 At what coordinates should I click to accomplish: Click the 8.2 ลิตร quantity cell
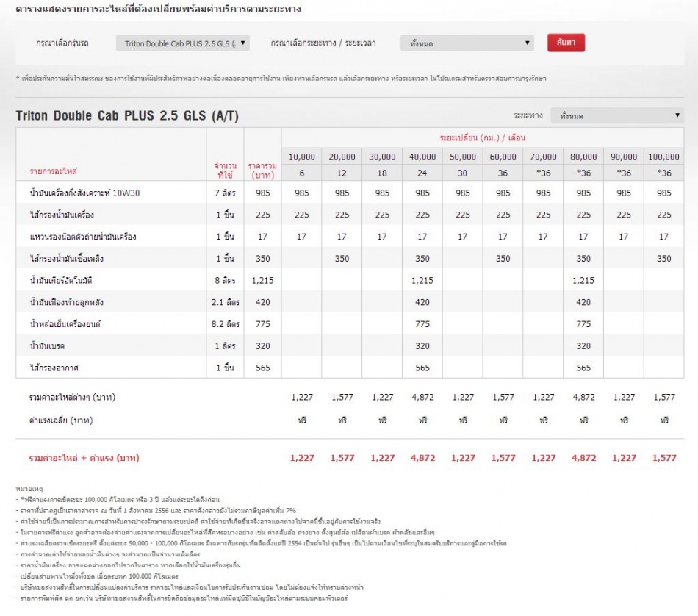tap(226, 324)
